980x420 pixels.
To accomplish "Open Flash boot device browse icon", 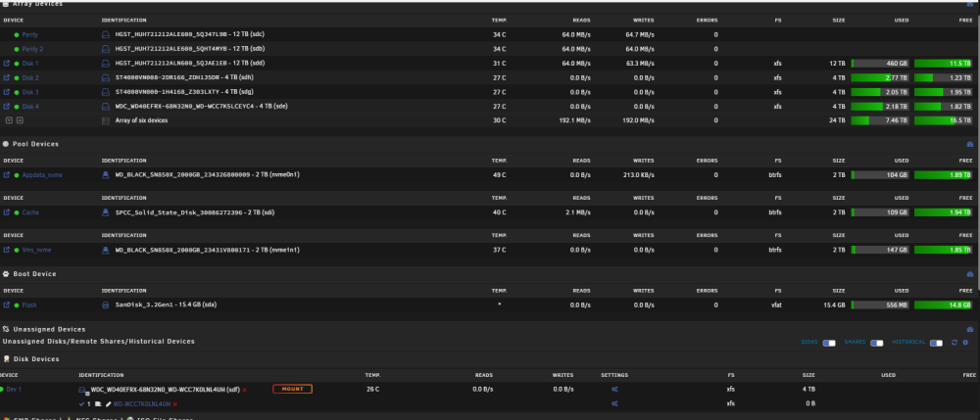I will (x=7, y=305).
